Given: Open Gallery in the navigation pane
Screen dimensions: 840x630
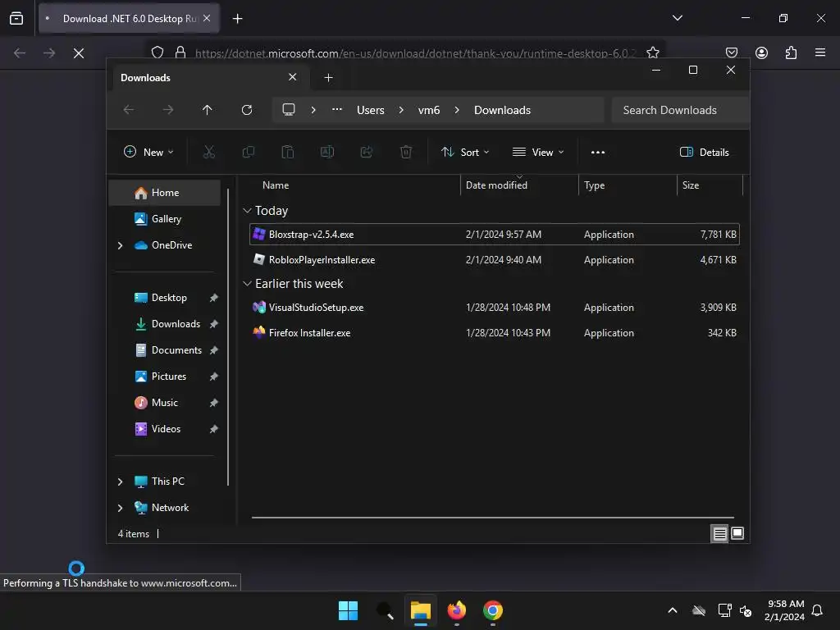Looking at the screenshot, I should click(x=165, y=219).
